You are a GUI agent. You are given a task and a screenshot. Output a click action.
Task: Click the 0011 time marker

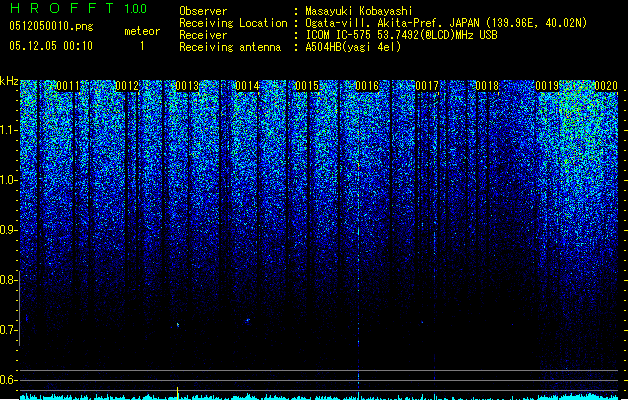(x=68, y=86)
